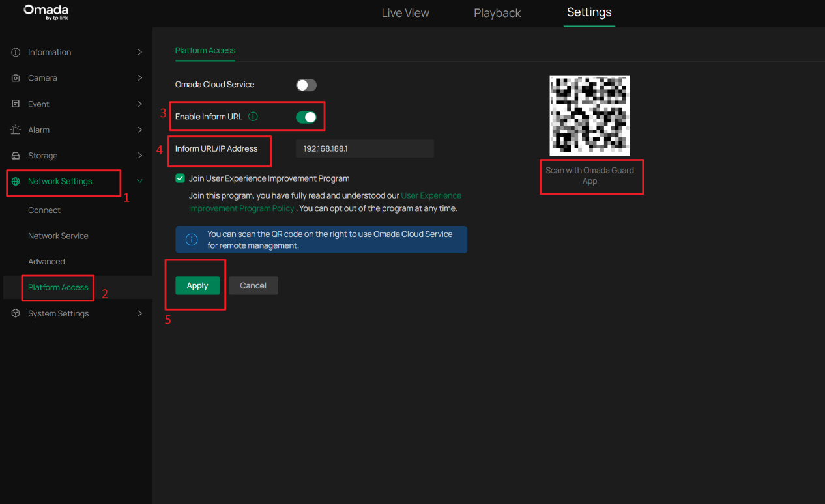Select the Platform Access page tab
825x504 pixels.
pos(205,51)
